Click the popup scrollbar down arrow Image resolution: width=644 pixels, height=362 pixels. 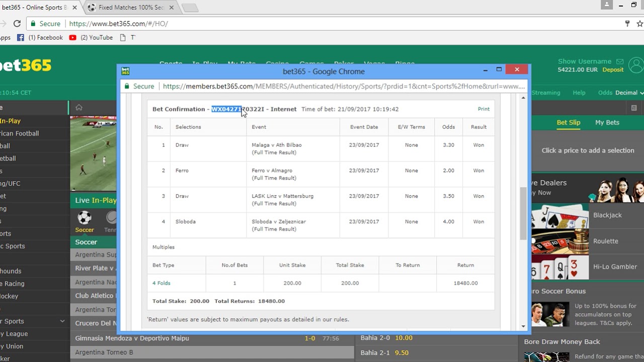tap(523, 326)
